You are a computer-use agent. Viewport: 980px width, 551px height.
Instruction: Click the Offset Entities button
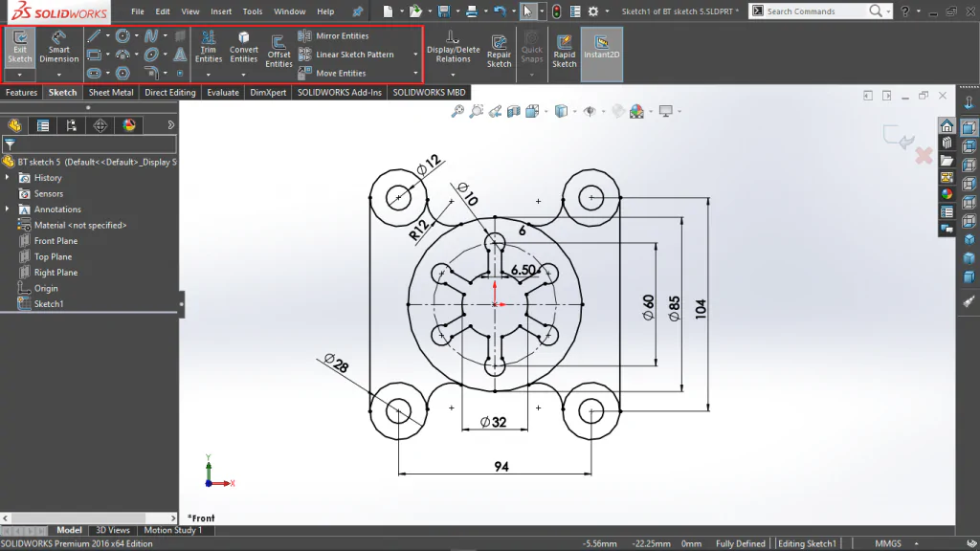(278, 52)
